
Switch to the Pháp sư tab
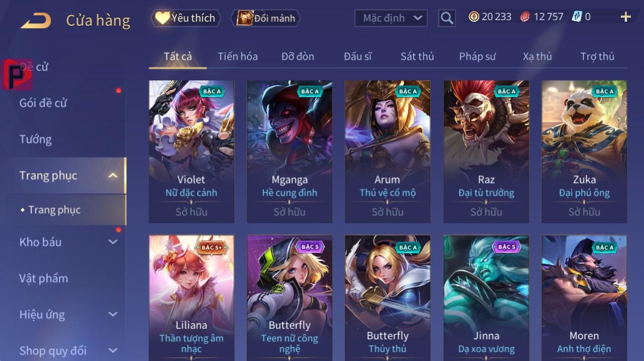tap(477, 56)
